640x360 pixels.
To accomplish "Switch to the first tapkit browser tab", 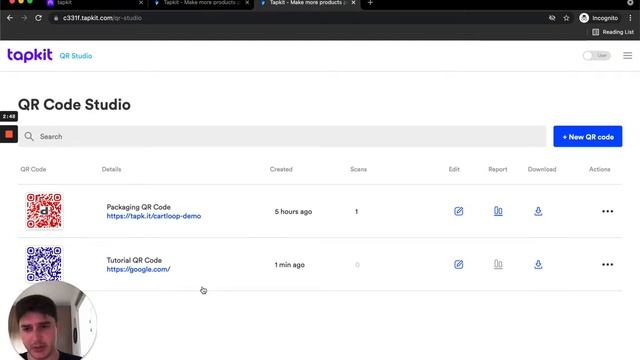I will tap(92, 3).
